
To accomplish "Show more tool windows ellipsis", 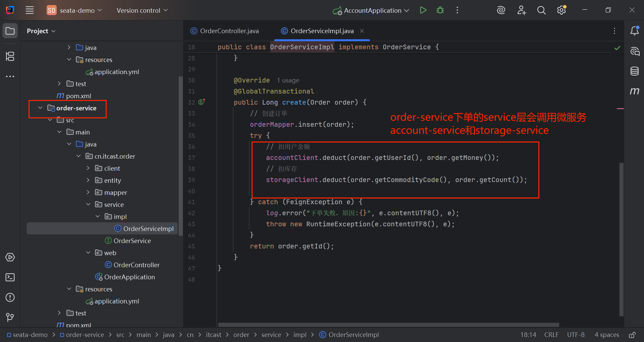I will coord(10,76).
